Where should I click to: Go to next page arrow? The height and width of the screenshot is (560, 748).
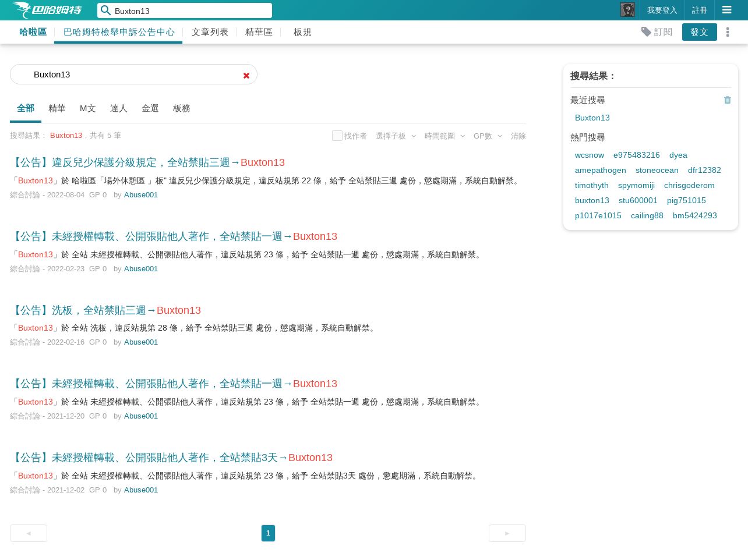pos(507,533)
